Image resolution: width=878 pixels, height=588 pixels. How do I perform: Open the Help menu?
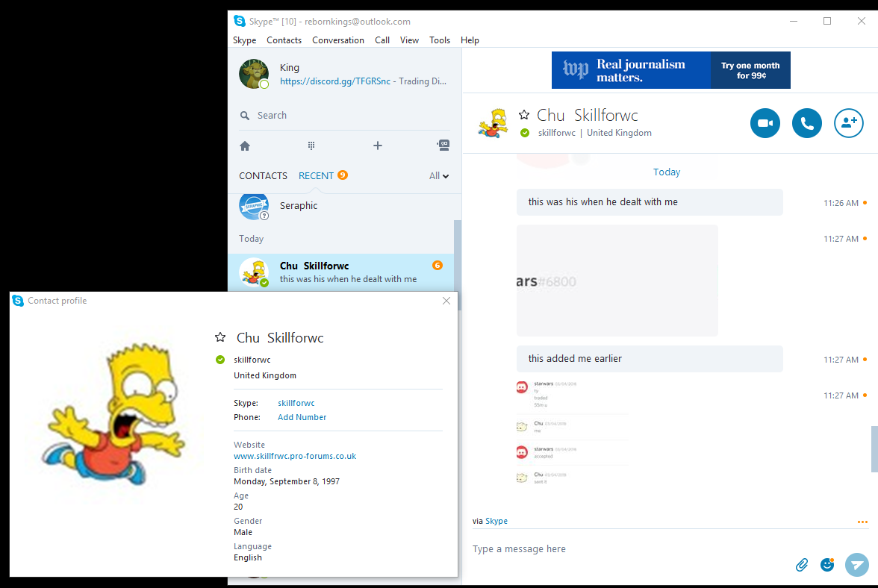(470, 40)
